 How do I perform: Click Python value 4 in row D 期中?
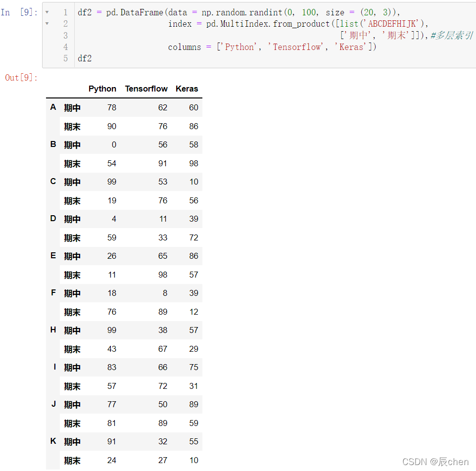(x=114, y=219)
